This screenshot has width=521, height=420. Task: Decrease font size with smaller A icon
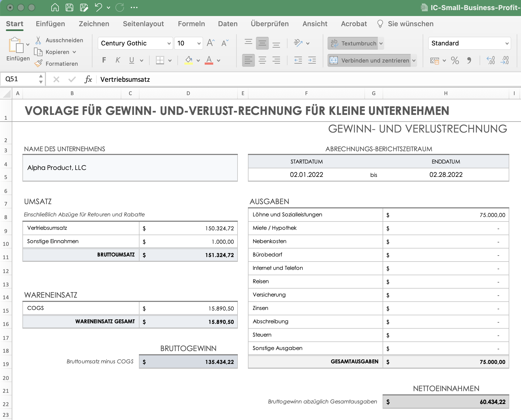(225, 43)
